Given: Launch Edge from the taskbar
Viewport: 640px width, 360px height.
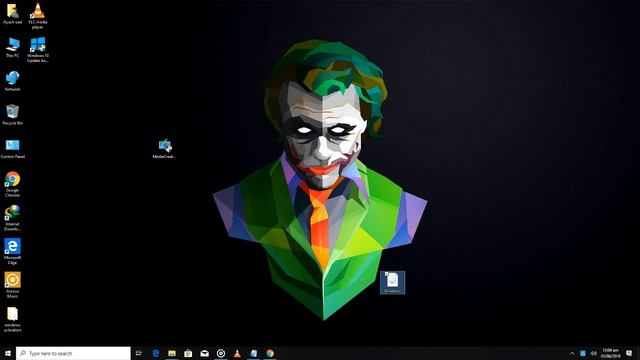Looking at the screenshot, I should click(x=156, y=353).
